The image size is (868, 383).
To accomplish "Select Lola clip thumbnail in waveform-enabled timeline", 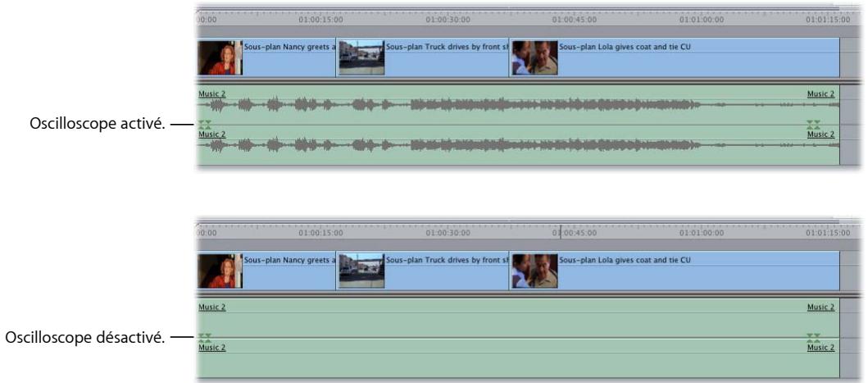I will 535,57.
